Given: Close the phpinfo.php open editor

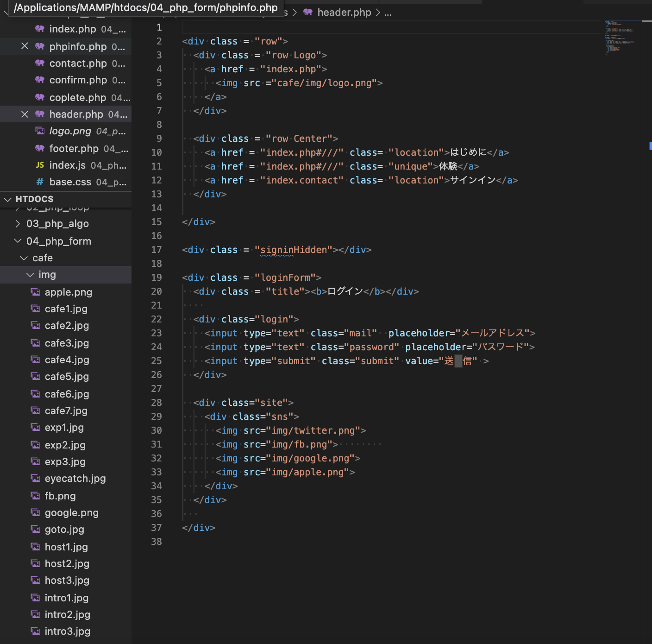Looking at the screenshot, I should [x=25, y=46].
